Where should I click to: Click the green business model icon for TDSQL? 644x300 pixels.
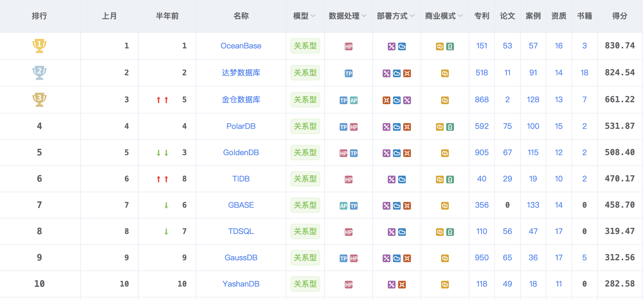[x=450, y=232]
